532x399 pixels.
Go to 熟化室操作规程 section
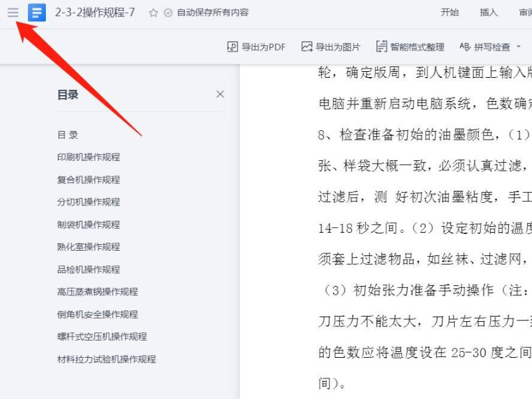pos(88,247)
